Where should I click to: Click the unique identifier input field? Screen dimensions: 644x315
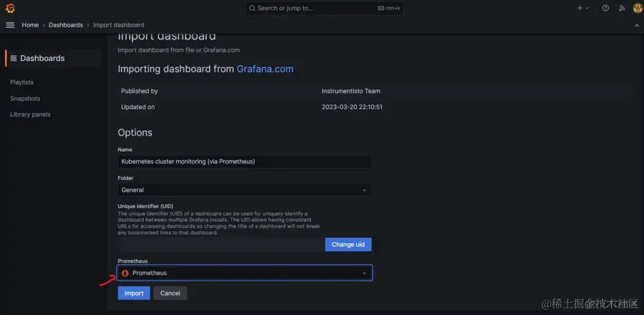[221, 244]
